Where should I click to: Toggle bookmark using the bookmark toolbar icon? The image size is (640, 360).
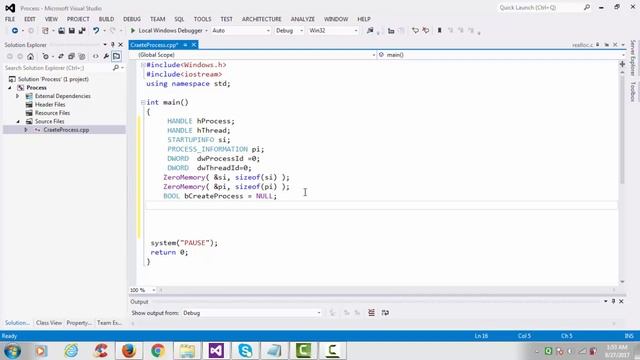click(440, 31)
